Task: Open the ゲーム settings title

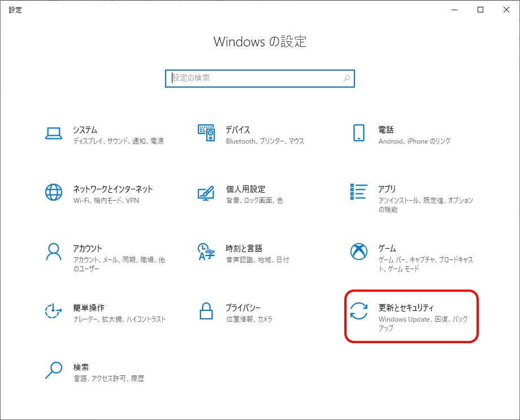Action: click(387, 248)
